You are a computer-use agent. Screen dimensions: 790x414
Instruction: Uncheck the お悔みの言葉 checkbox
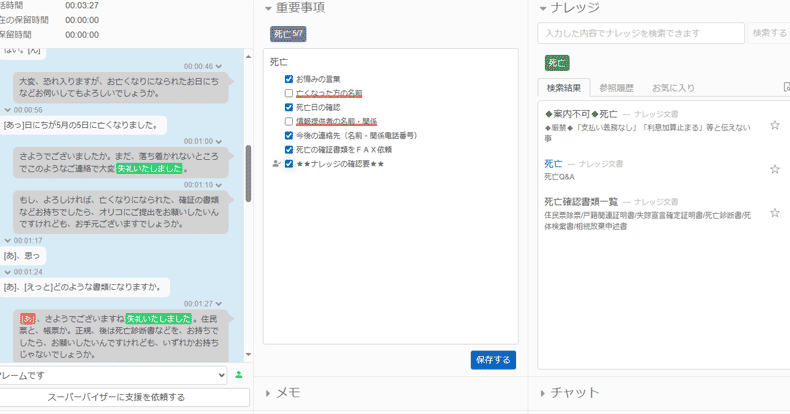click(x=289, y=79)
